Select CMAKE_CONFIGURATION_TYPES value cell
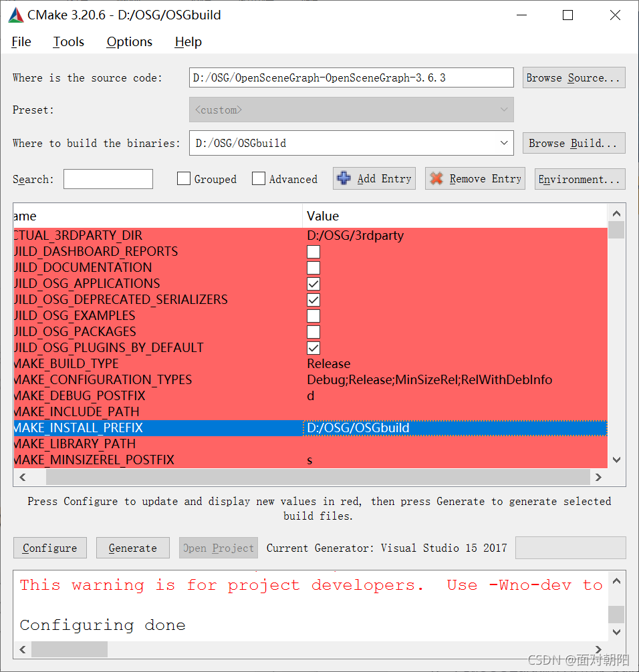 coord(455,379)
